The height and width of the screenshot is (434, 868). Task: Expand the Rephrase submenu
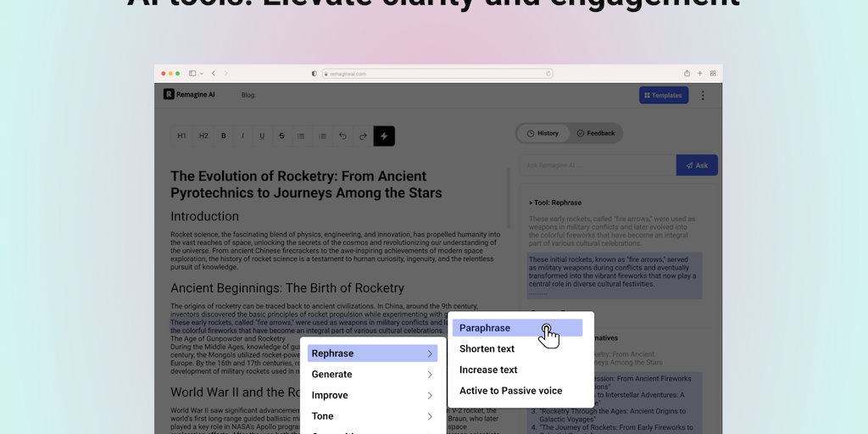[x=372, y=353]
